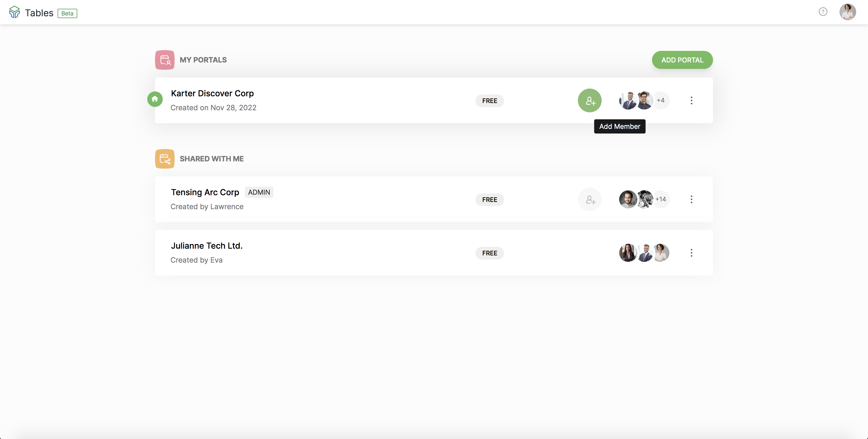Click the green home icon beside Karter Discover Corp
This screenshot has width=868, height=439.
pos(155,99)
